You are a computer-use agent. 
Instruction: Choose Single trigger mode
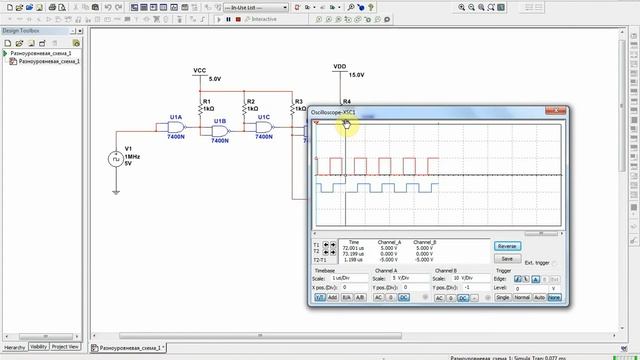click(502, 298)
